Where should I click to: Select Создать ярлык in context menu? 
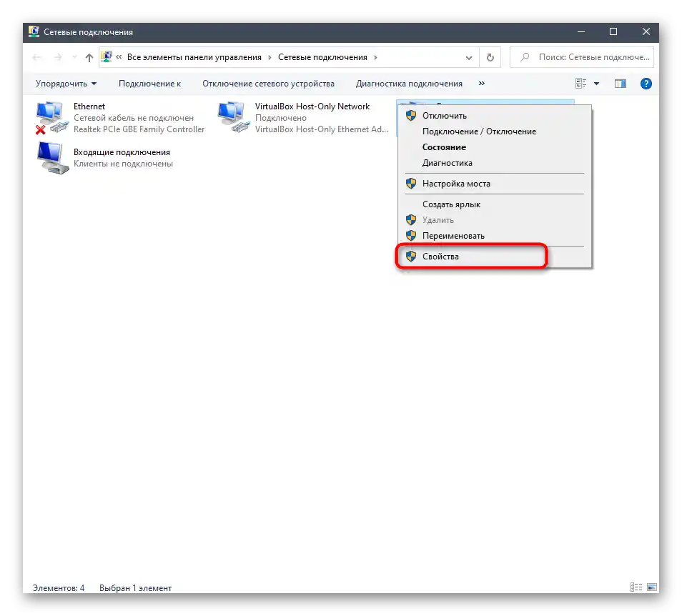click(495, 204)
